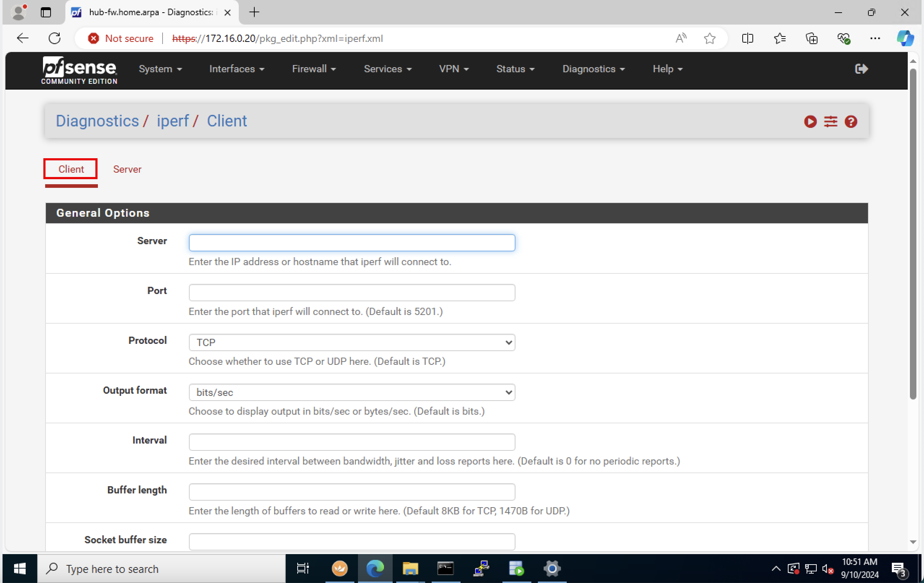
Task: Click the iperf breadcrumb link
Action: (x=173, y=121)
